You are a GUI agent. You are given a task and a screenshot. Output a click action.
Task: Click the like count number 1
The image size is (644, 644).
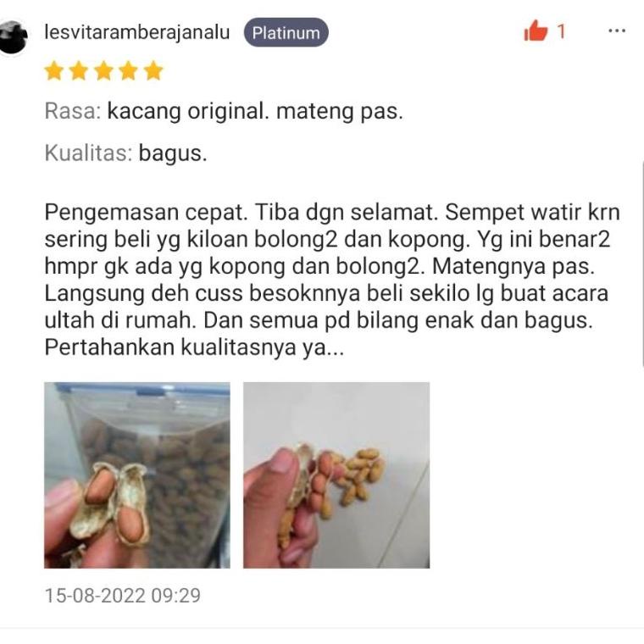[x=561, y=31]
